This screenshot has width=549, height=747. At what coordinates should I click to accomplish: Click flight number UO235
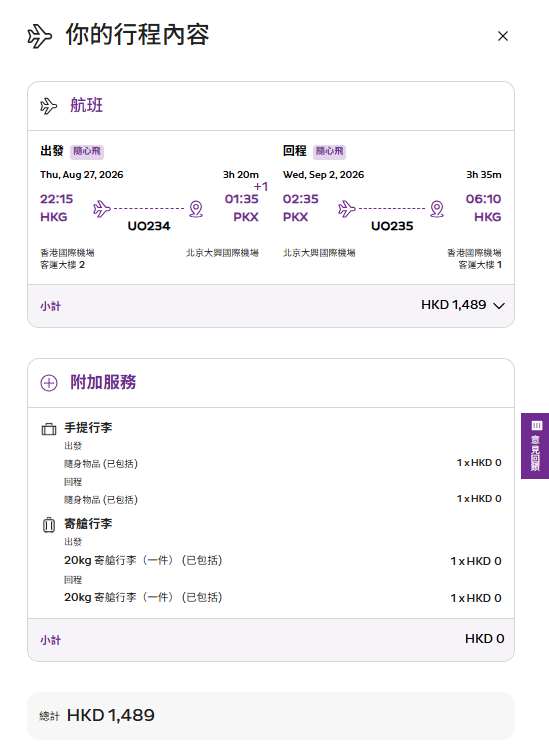click(392, 226)
